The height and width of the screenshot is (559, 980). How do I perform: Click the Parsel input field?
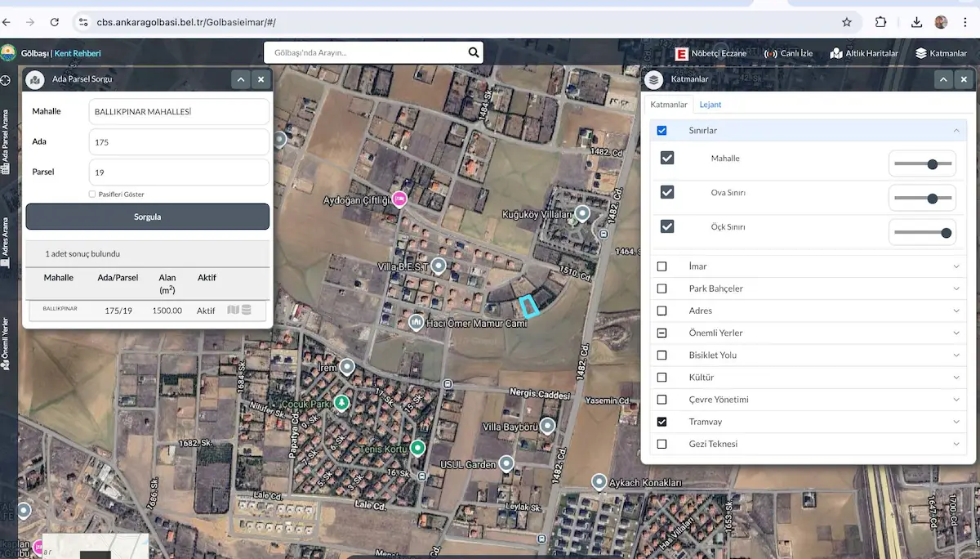pyautogui.click(x=179, y=172)
